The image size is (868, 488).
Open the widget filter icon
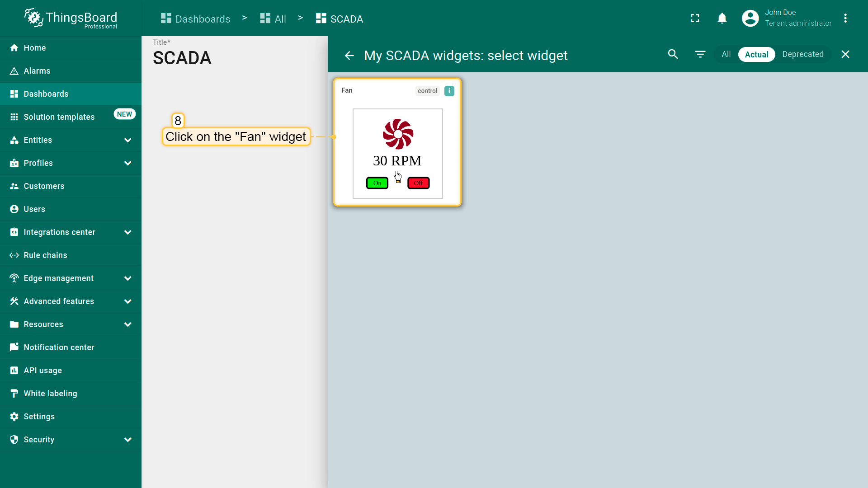pos(700,54)
